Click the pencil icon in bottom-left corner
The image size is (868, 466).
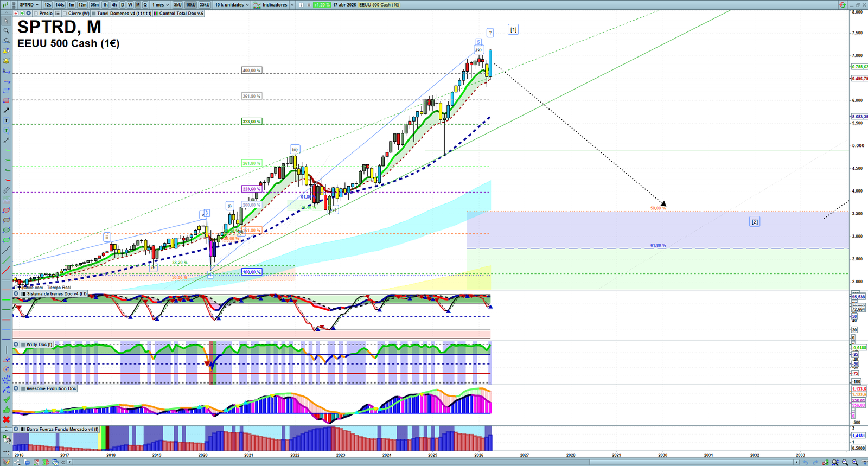[x=7, y=462]
